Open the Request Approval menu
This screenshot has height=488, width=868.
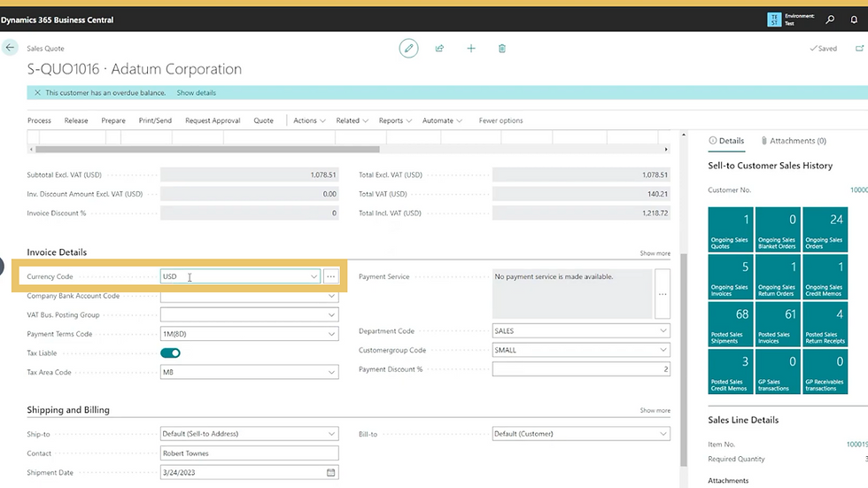pyautogui.click(x=213, y=120)
